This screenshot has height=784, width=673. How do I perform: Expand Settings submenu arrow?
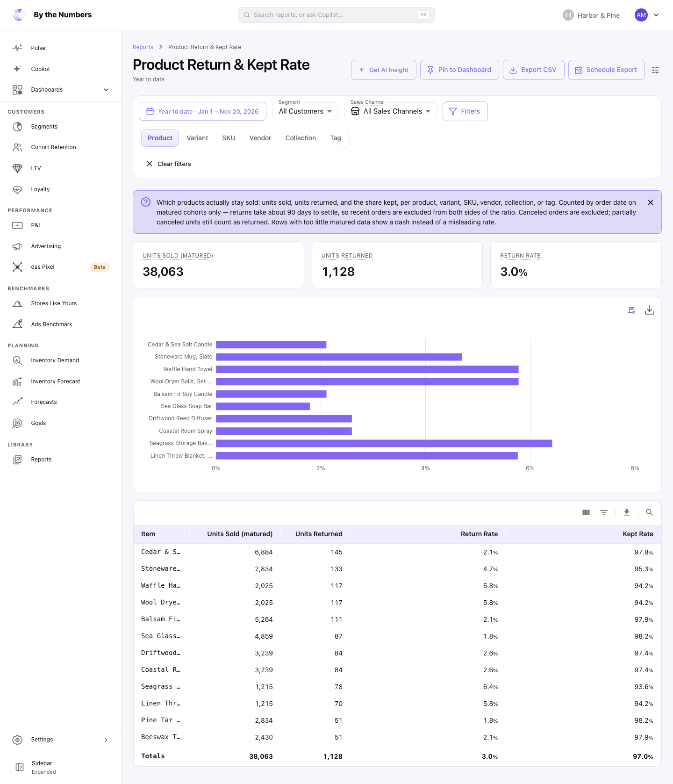[106, 740]
